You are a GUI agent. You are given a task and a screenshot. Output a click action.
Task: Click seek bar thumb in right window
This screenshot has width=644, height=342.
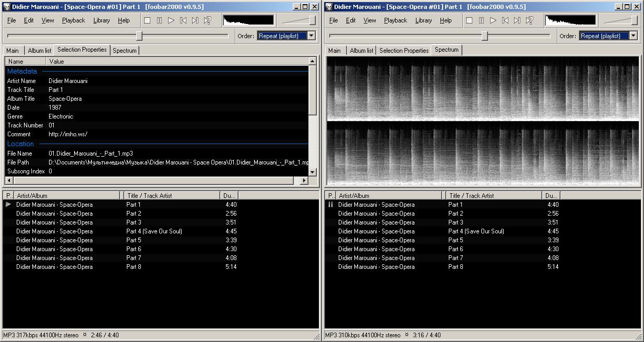pos(485,36)
